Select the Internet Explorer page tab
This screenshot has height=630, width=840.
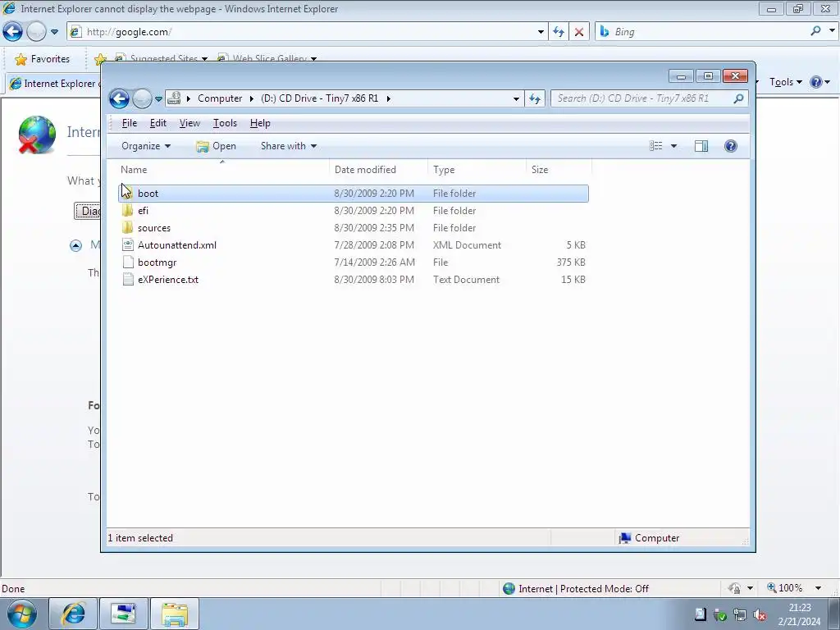click(x=53, y=84)
